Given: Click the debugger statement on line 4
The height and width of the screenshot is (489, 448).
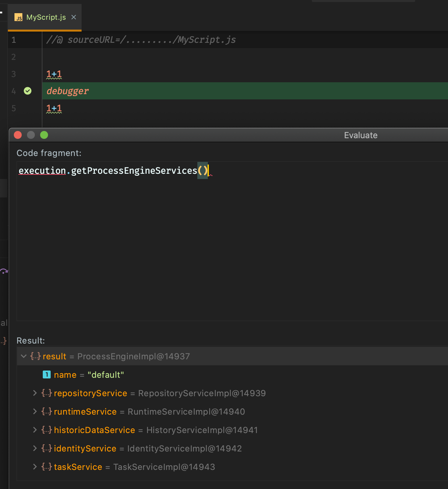Looking at the screenshot, I should (68, 91).
